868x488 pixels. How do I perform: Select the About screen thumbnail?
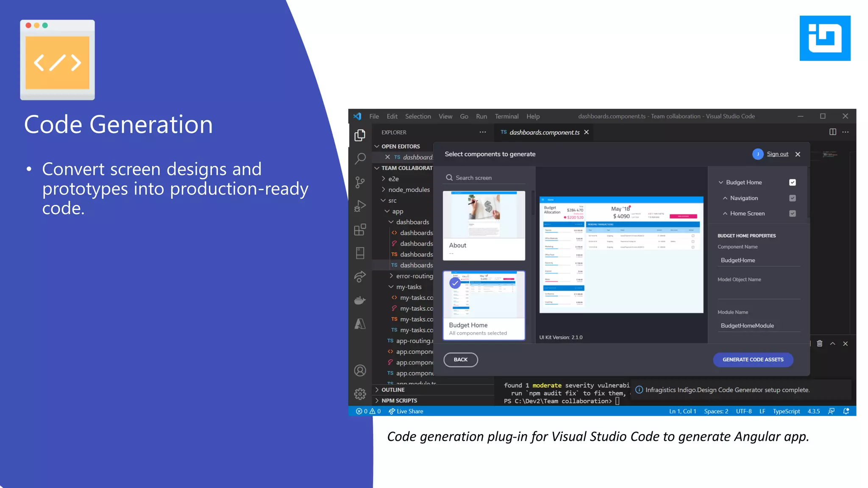[x=484, y=225]
